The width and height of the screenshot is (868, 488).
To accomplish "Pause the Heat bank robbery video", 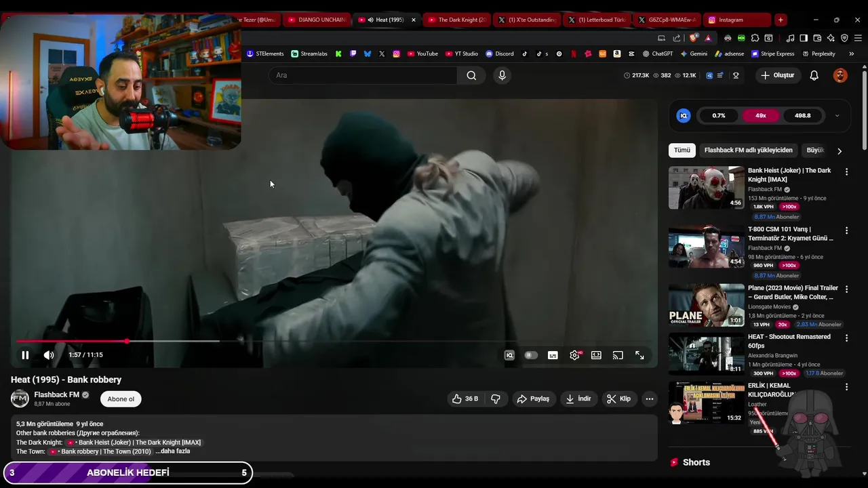I will click(25, 355).
